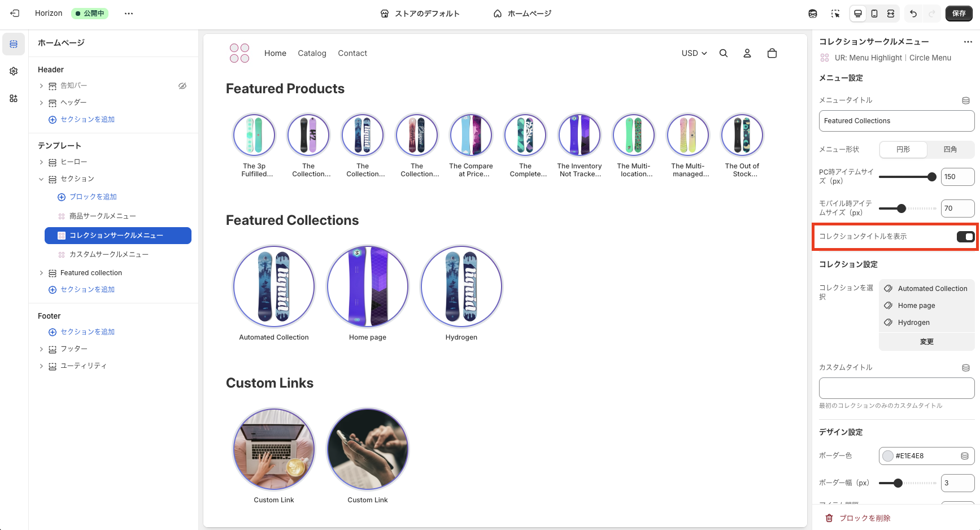Image resolution: width=980 pixels, height=530 pixels.
Task: Click the exit editor icon
Action: [15, 13]
